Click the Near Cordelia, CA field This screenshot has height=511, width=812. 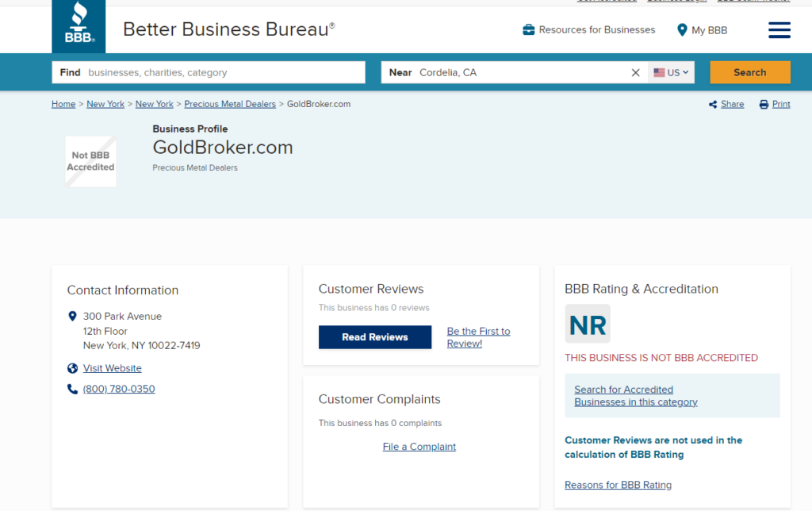coord(514,72)
